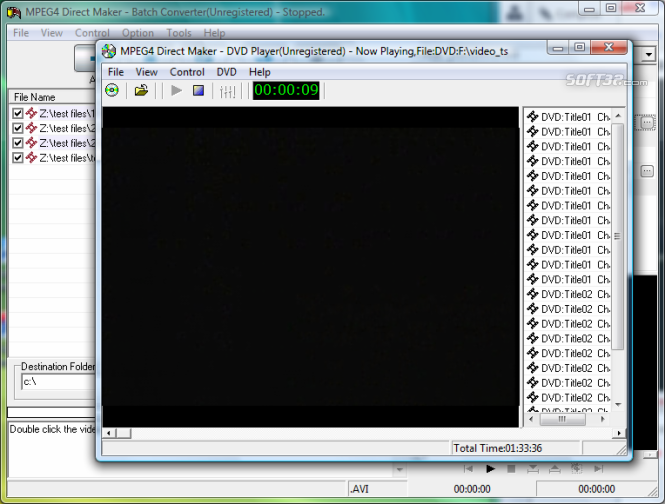Click the chapter list right scroll arrow
The width and height of the screenshot is (665, 504).
(603, 419)
